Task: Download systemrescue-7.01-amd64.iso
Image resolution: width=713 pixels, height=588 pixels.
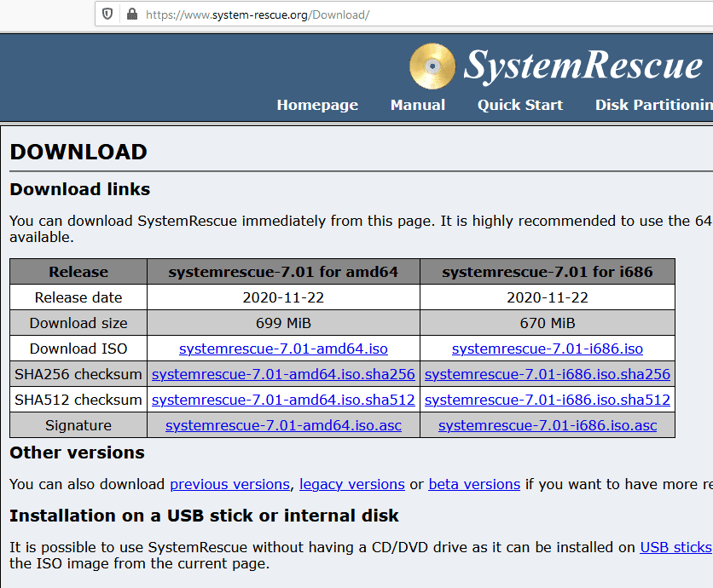Action: point(283,349)
